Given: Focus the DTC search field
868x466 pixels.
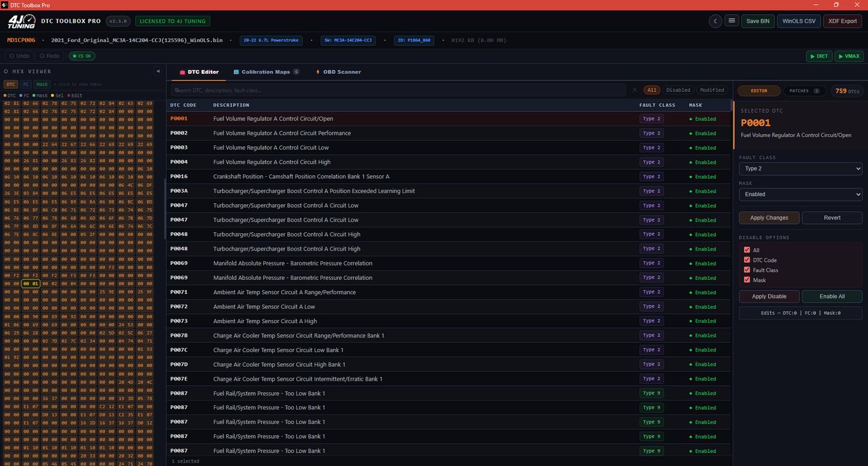Looking at the screenshot, I should 399,90.
